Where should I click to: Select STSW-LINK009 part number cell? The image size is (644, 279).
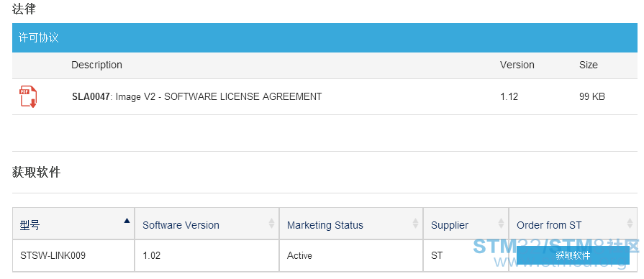pyautogui.click(x=73, y=255)
